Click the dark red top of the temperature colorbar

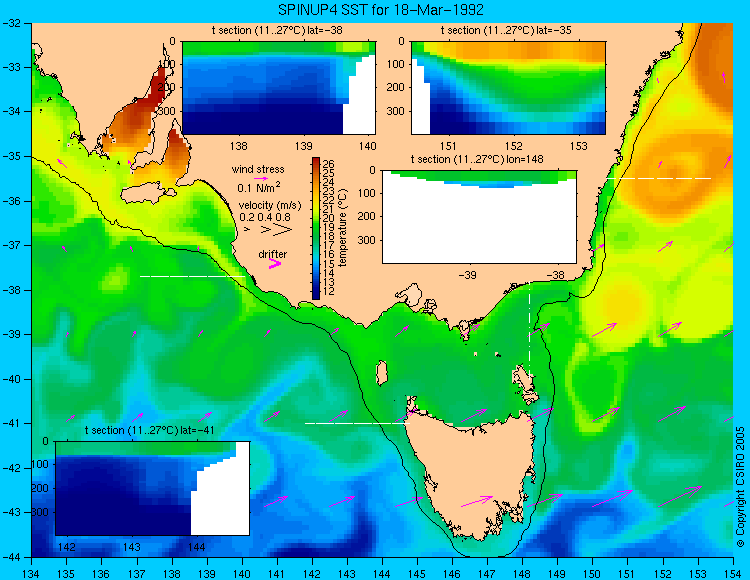[316, 161]
